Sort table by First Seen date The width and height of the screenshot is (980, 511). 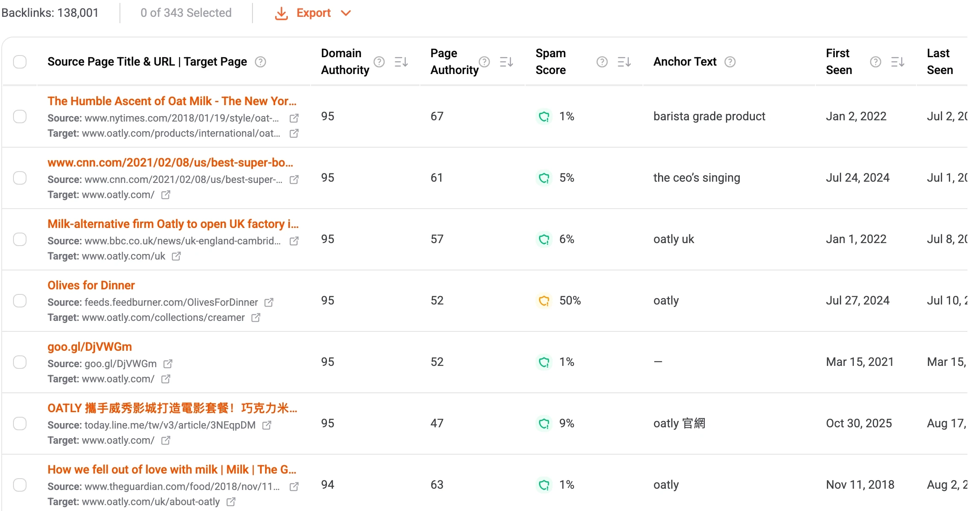pyautogui.click(x=898, y=62)
